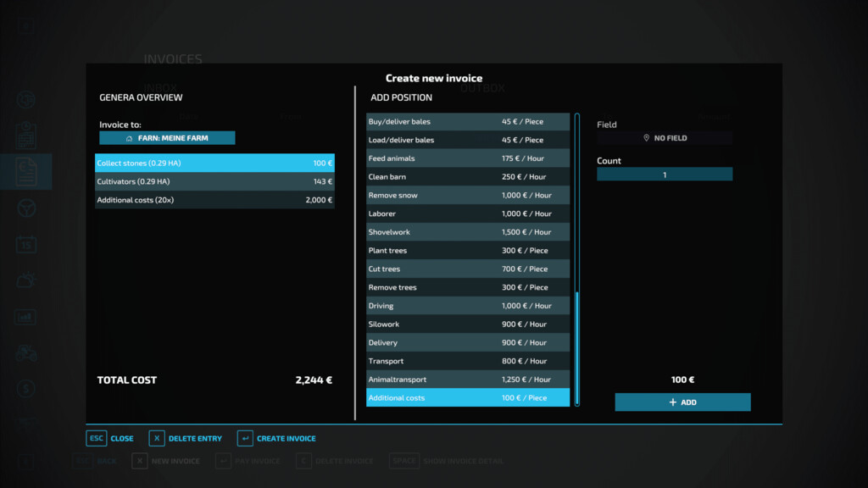Click the Count value field
The width and height of the screenshot is (868, 488).
665,175
